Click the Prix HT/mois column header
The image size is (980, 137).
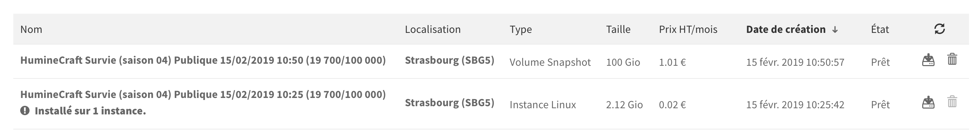688,29
